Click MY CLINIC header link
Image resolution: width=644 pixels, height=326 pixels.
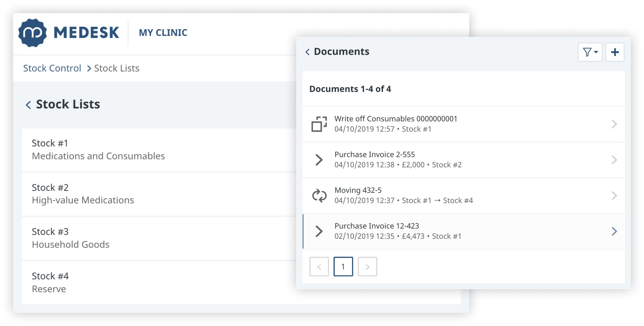pos(163,33)
